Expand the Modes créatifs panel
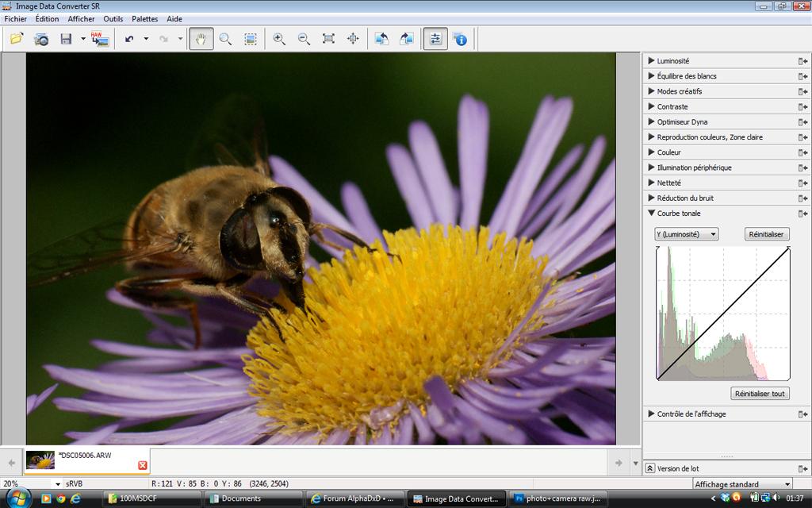 [x=652, y=91]
